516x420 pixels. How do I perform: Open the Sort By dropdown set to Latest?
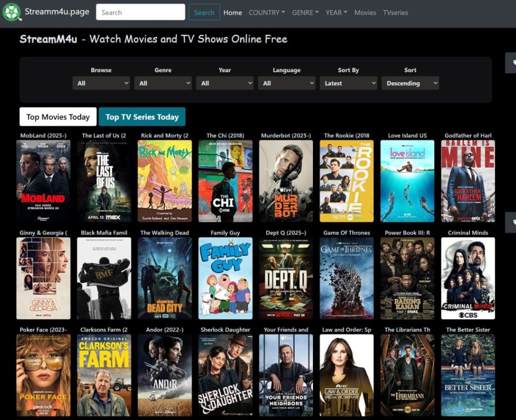[349, 83]
